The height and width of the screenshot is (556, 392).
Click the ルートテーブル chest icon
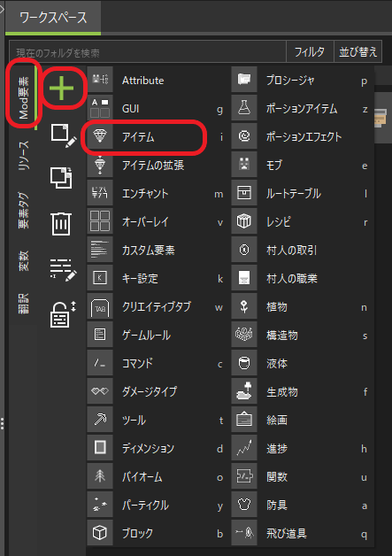[x=244, y=193]
